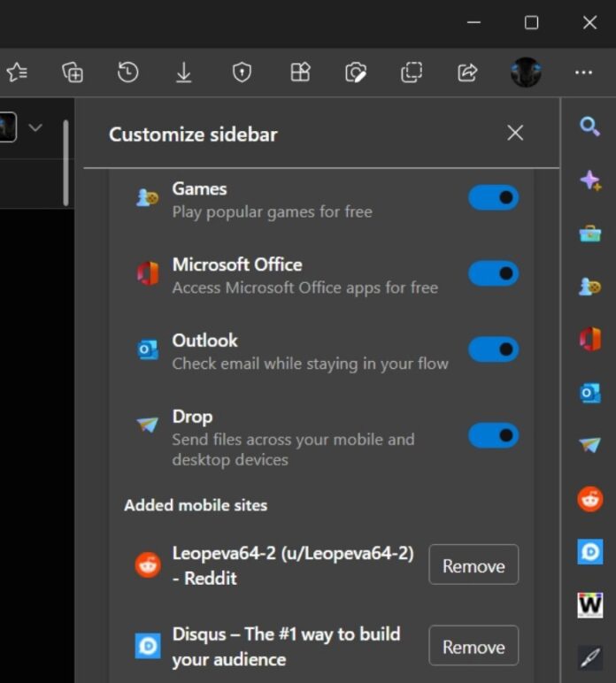
Task: Open the Favorites toolbar icon
Action: (17, 73)
